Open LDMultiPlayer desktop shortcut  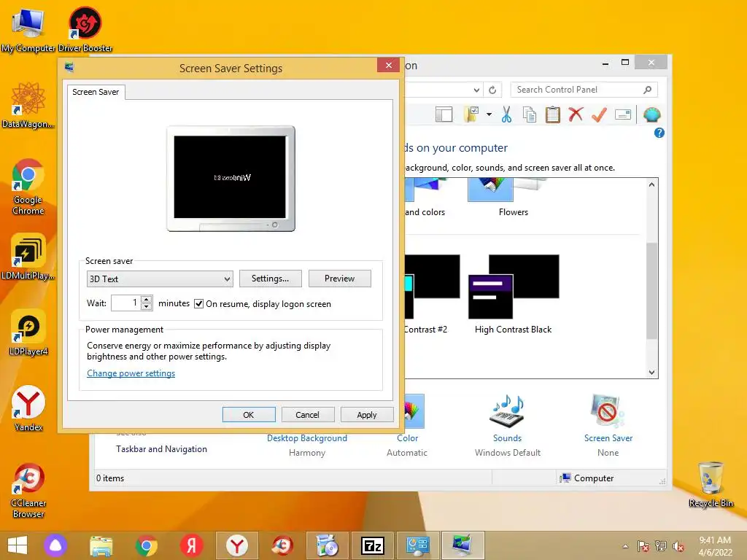pyautogui.click(x=28, y=257)
